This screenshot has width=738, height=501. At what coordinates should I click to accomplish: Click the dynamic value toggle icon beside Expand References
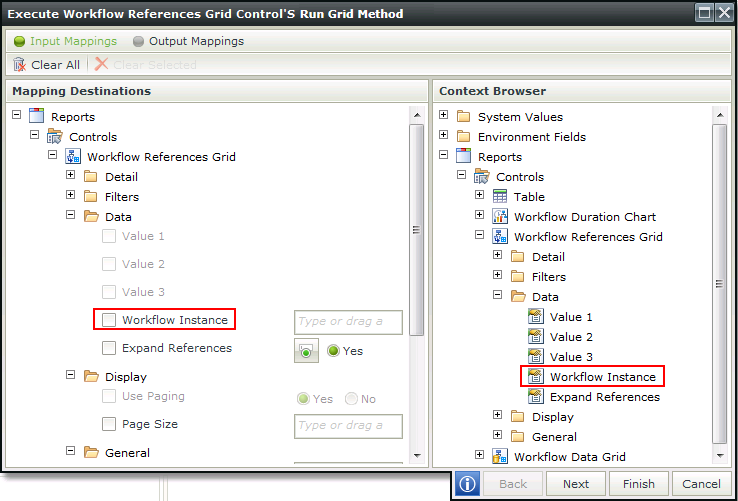point(306,351)
